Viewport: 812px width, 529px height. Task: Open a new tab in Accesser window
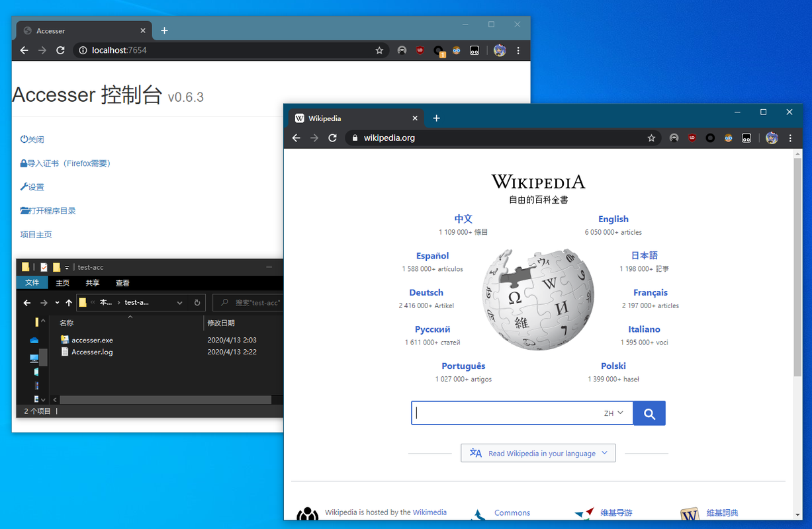(x=164, y=30)
